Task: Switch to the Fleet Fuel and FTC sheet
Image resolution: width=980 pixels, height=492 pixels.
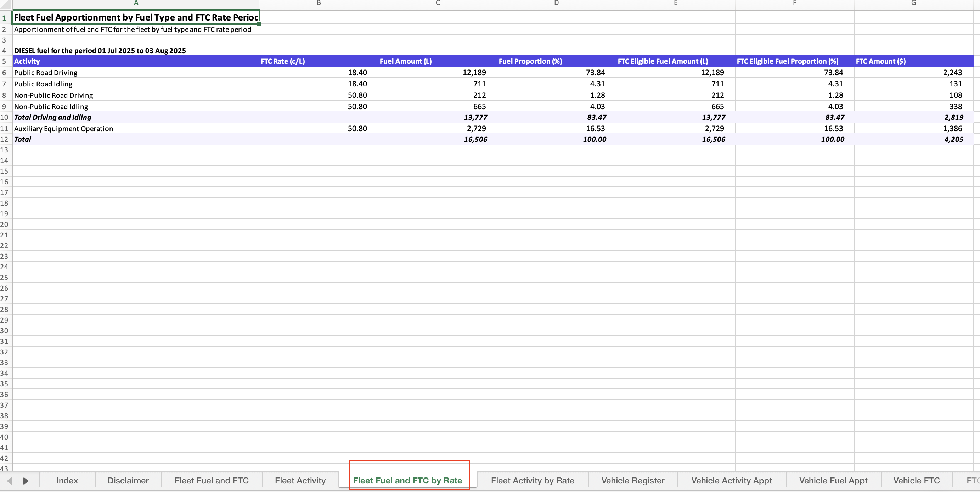Action: [x=212, y=480]
